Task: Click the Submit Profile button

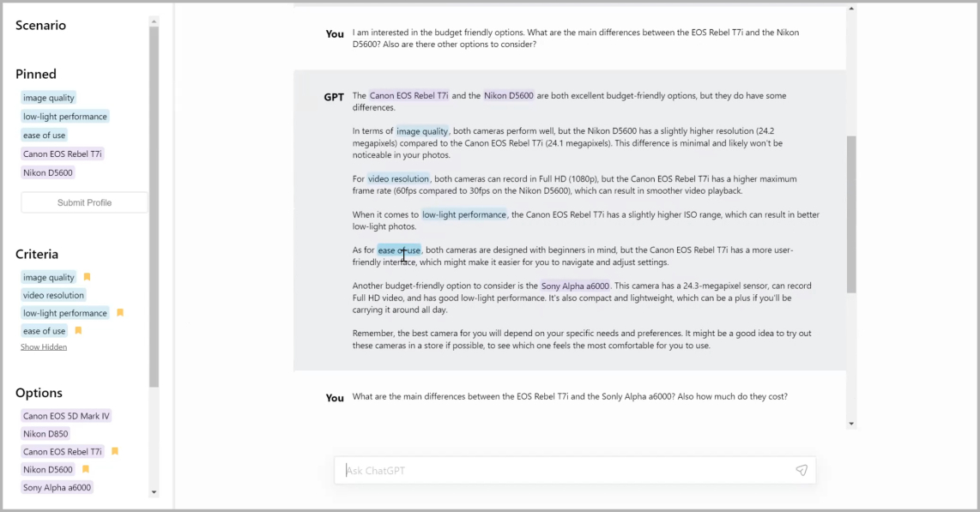Action: [84, 202]
